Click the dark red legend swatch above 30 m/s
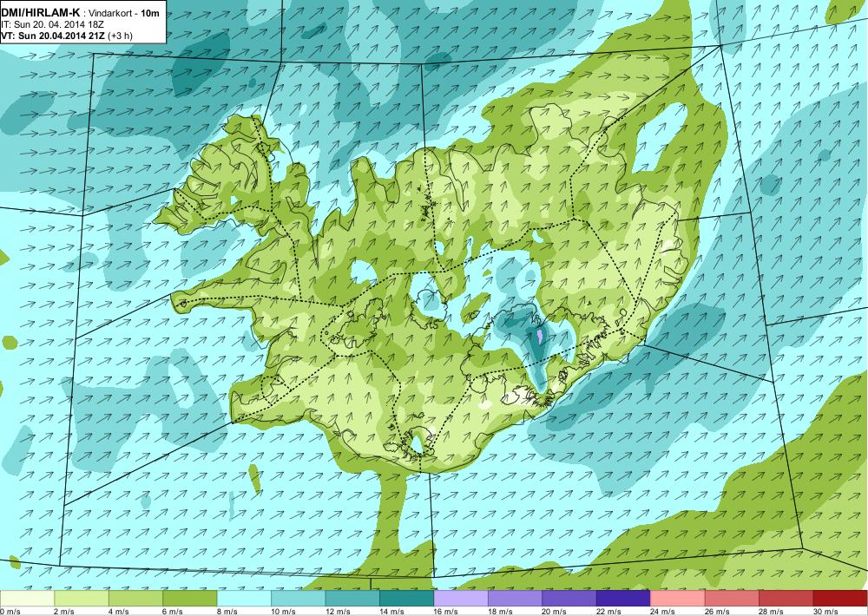 (841, 599)
